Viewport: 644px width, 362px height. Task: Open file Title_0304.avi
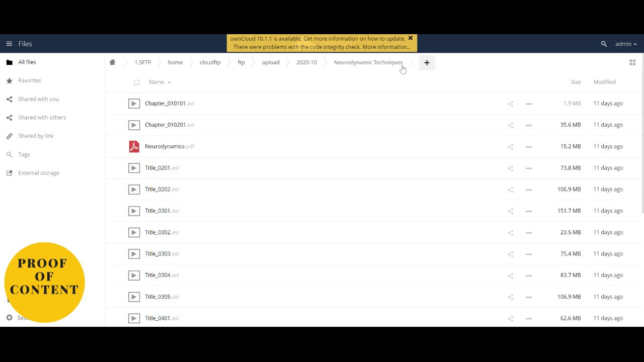point(162,275)
